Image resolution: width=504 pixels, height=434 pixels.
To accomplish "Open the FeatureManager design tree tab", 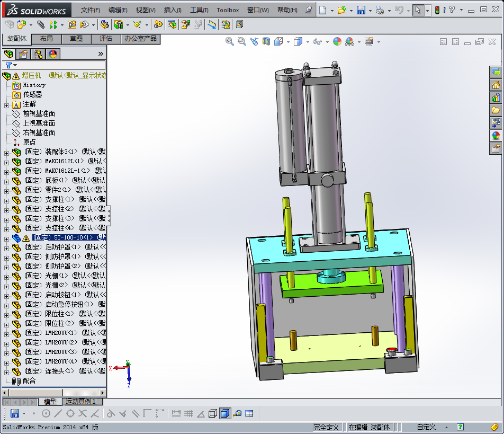I will pyautogui.click(x=8, y=54).
